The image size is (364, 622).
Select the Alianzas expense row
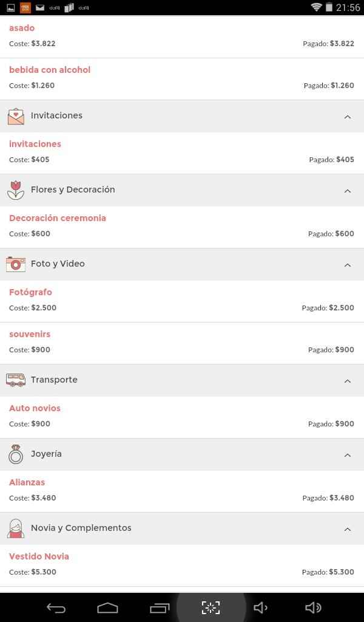[182, 491]
